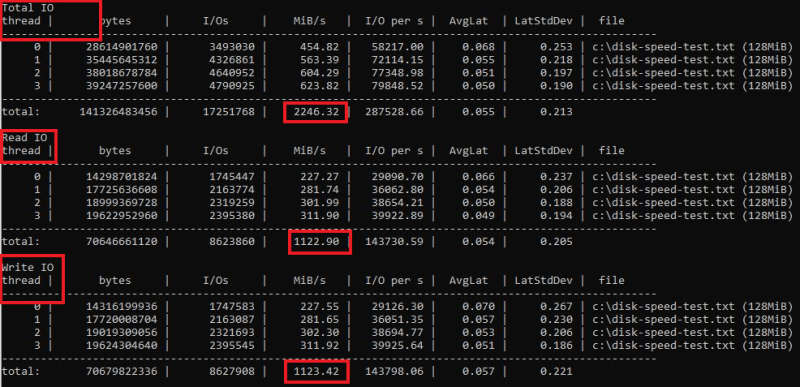
Task: Click I/O per s value 72114.15
Action: [398, 60]
